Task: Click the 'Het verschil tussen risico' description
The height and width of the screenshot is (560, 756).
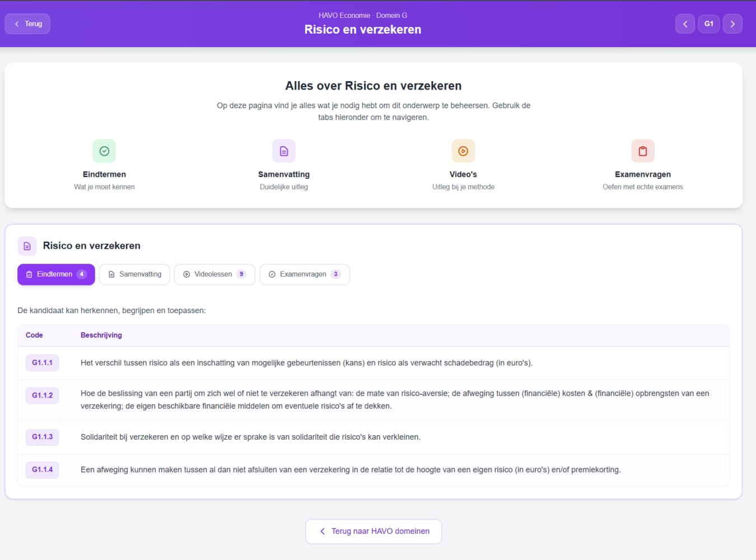Action: coord(306,363)
